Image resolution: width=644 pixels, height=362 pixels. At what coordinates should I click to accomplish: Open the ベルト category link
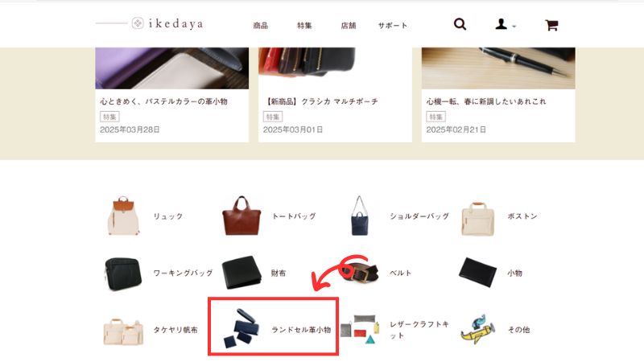tap(400, 273)
